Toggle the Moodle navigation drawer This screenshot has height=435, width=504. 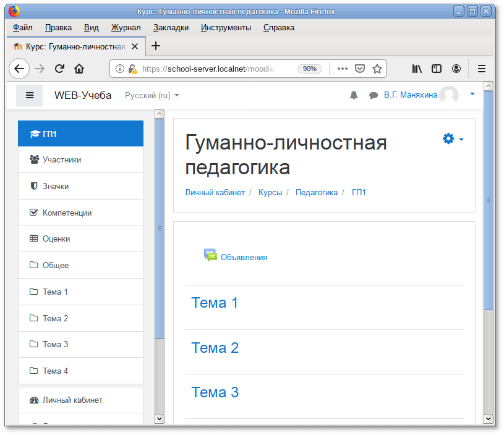point(30,95)
